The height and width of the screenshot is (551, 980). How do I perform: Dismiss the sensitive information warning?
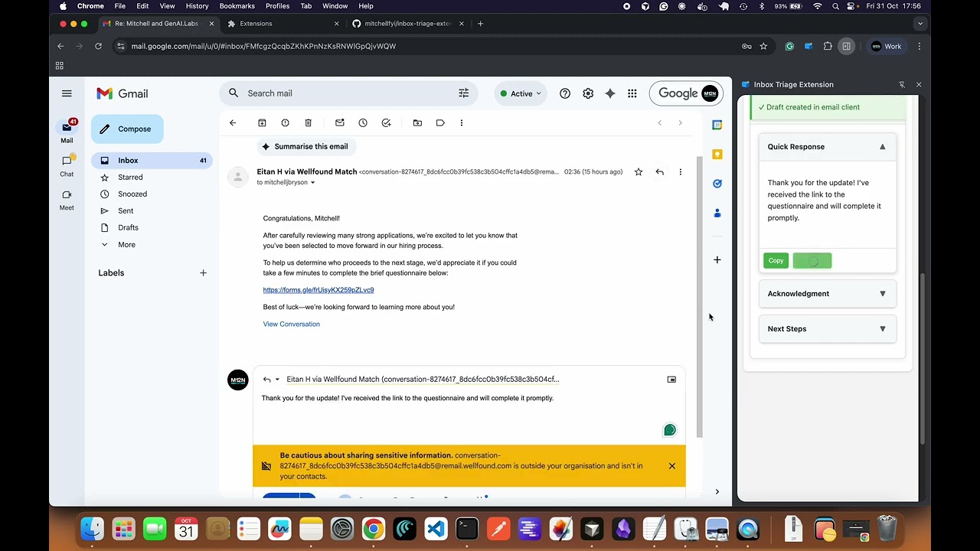[672, 465]
